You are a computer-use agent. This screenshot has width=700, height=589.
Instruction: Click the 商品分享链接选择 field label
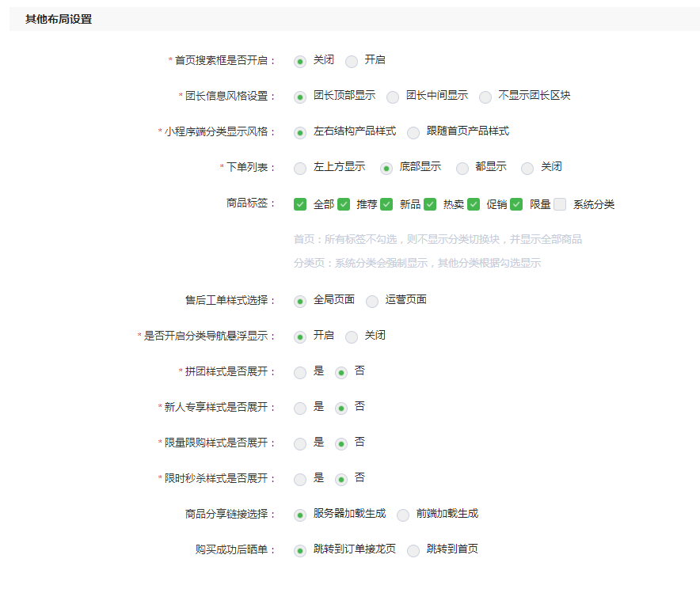(x=230, y=514)
